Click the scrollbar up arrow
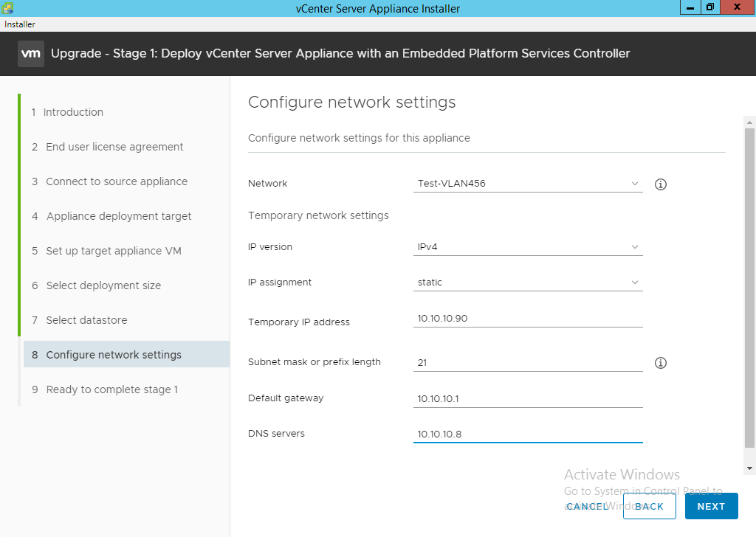Viewport: 756px width, 537px height. (749, 122)
